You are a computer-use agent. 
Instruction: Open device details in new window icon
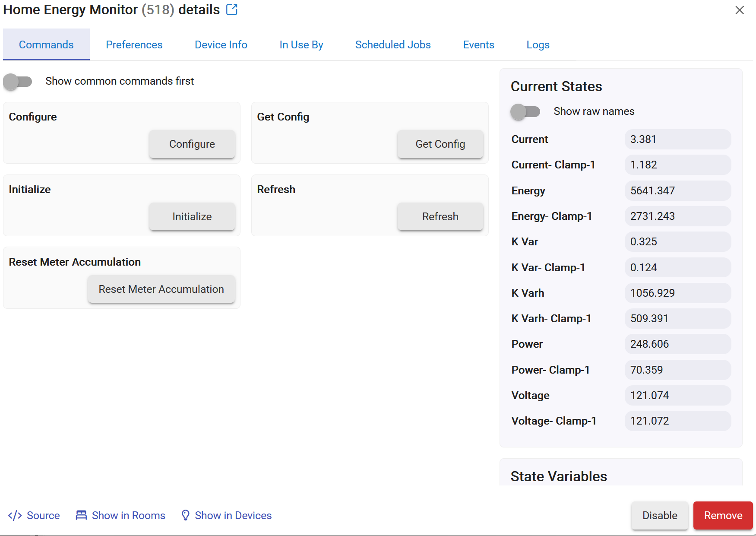[232, 10]
